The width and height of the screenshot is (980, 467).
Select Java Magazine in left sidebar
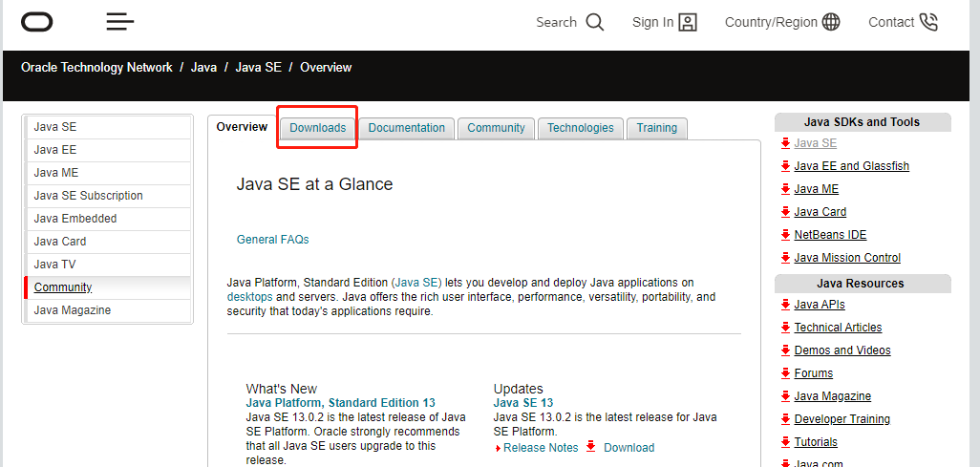108,310
